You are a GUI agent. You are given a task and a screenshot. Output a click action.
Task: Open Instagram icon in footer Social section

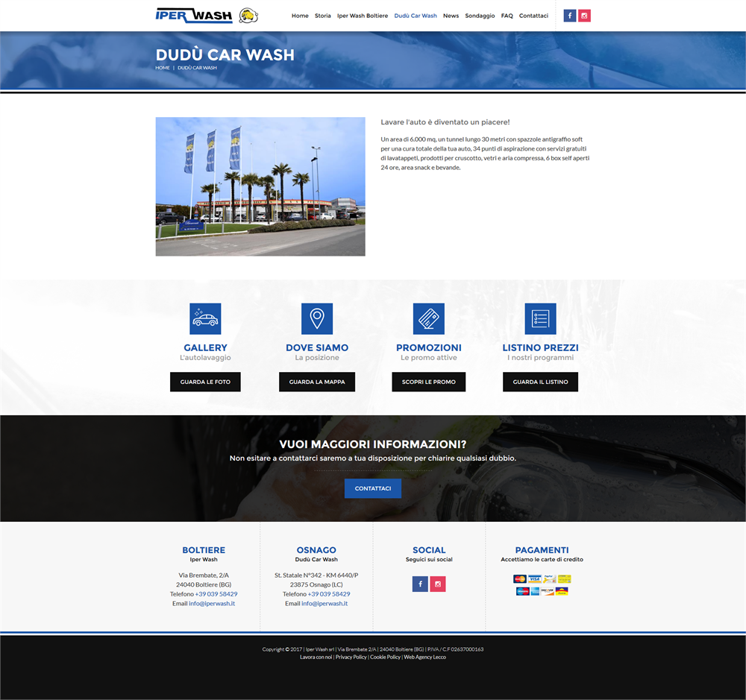[438, 584]
